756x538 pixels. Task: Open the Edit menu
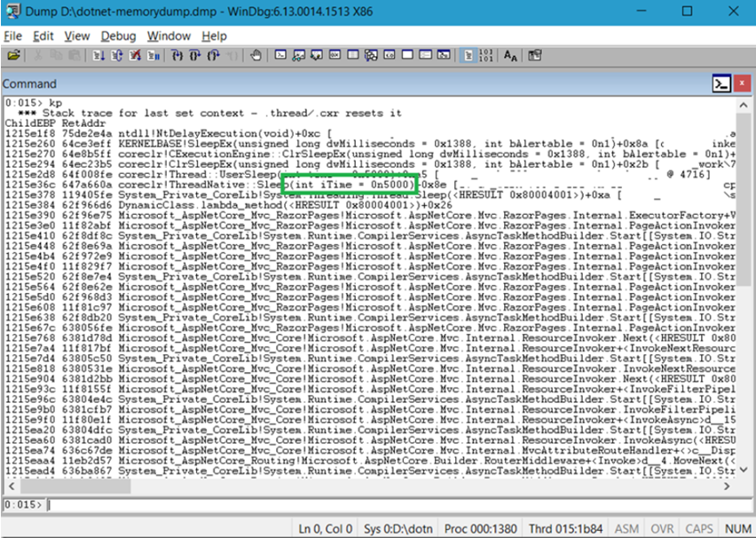click(x=43, y=36)
